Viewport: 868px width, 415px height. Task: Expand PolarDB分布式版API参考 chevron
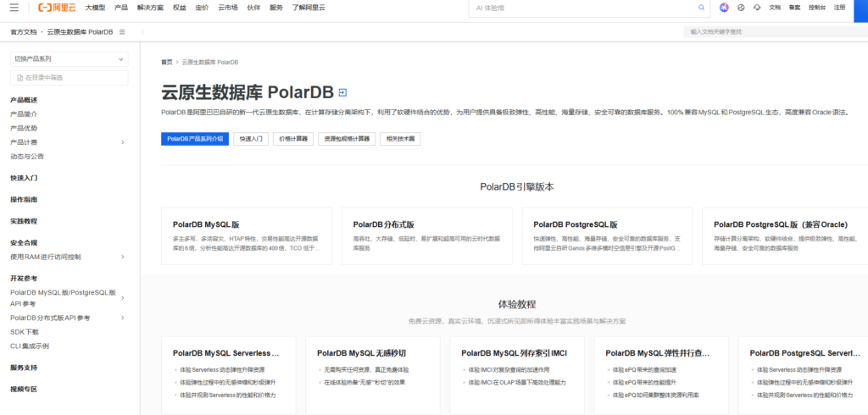coord(122,318)
